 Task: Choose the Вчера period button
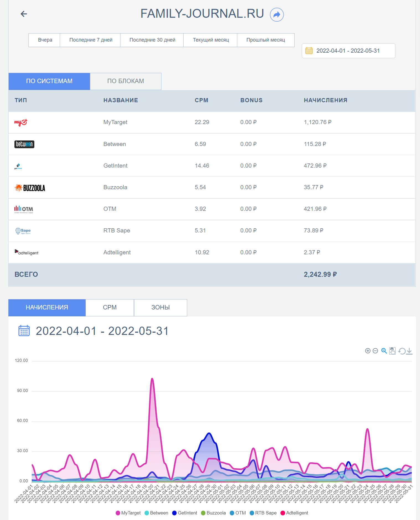pos(45,40)
